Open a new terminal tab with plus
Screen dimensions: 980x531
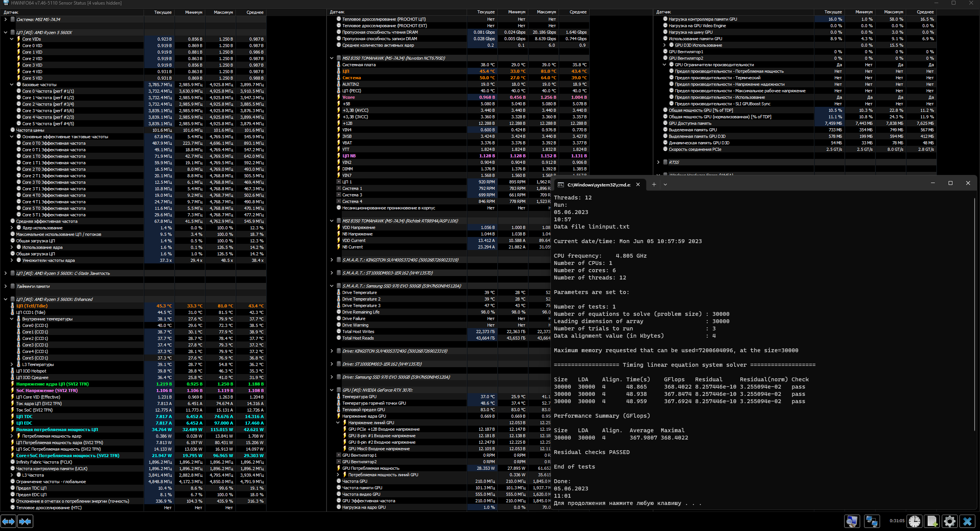point(654,185)
